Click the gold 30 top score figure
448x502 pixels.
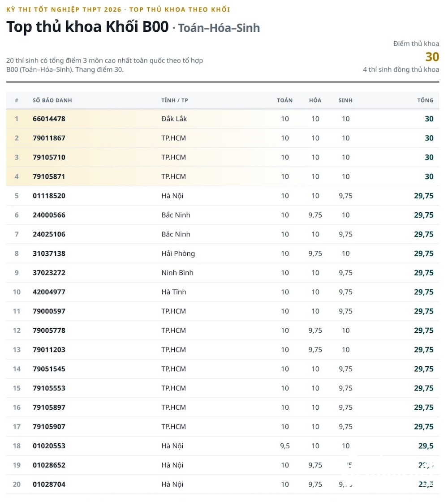(x=432, y=57)
